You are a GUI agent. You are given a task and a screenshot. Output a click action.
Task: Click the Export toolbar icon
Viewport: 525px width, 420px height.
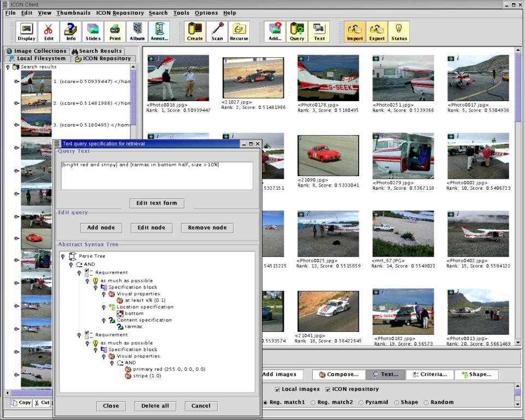(377, 32)
